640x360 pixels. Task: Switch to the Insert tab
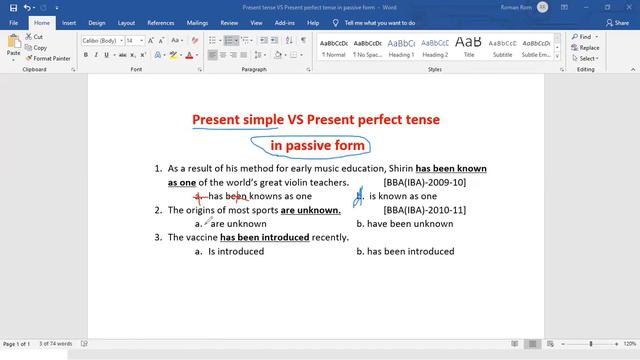point(69,23)
